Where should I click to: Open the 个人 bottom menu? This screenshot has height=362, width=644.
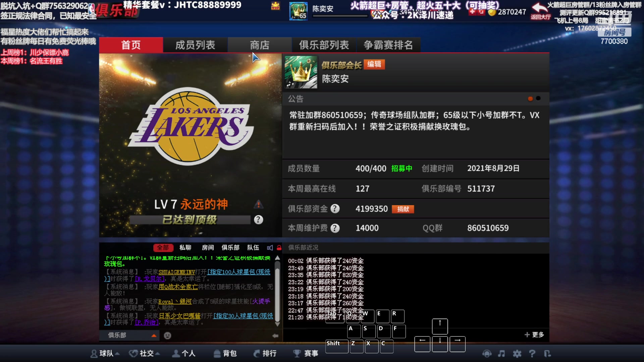(x=184, y=354)
